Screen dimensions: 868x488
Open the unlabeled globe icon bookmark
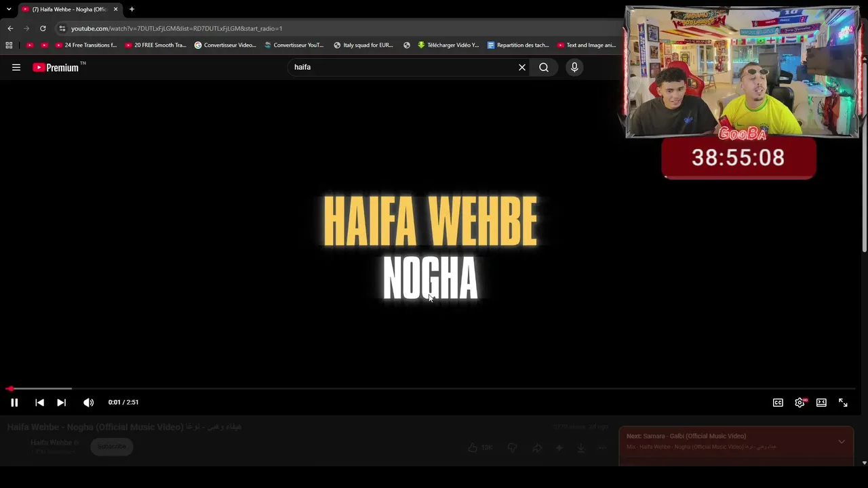coord(407,45)
